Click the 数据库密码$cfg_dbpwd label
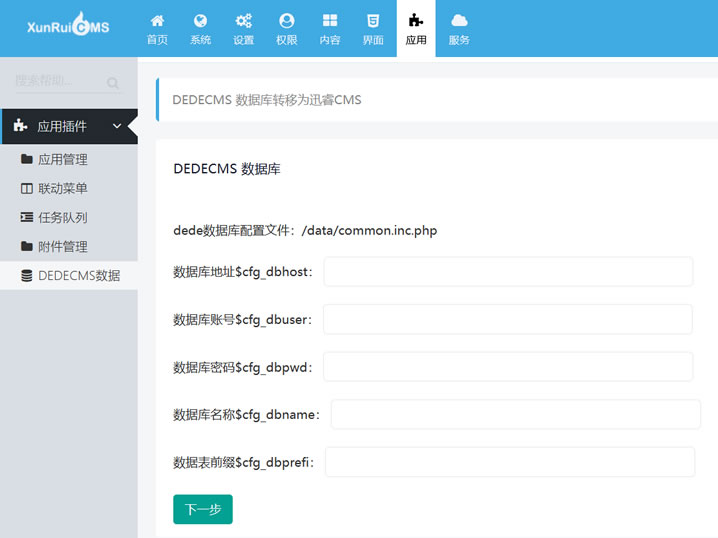718x538 pixels. click(243, 367)
